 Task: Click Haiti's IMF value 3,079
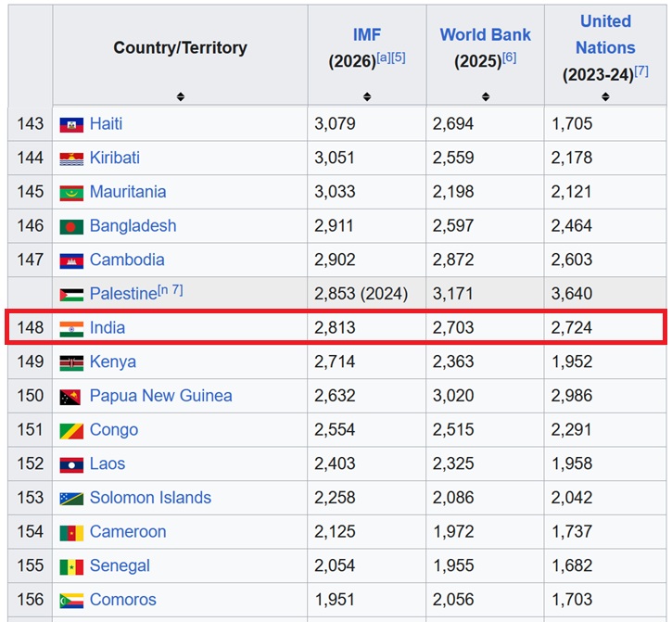335,124
